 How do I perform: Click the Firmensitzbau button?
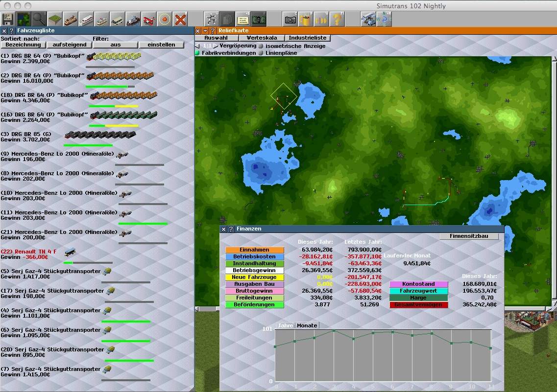point(468,236)
